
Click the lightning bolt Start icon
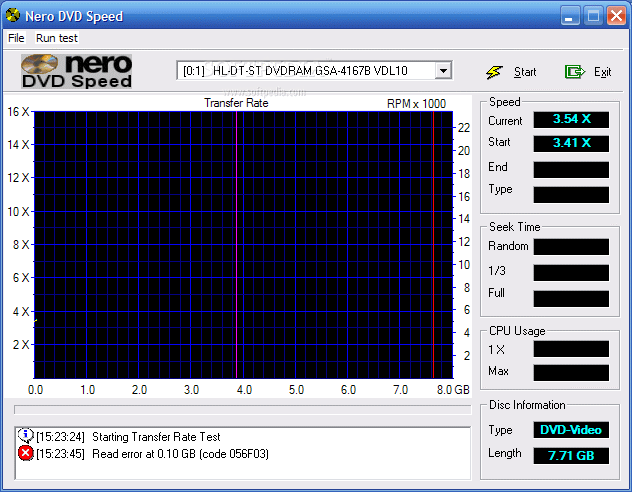494,72
